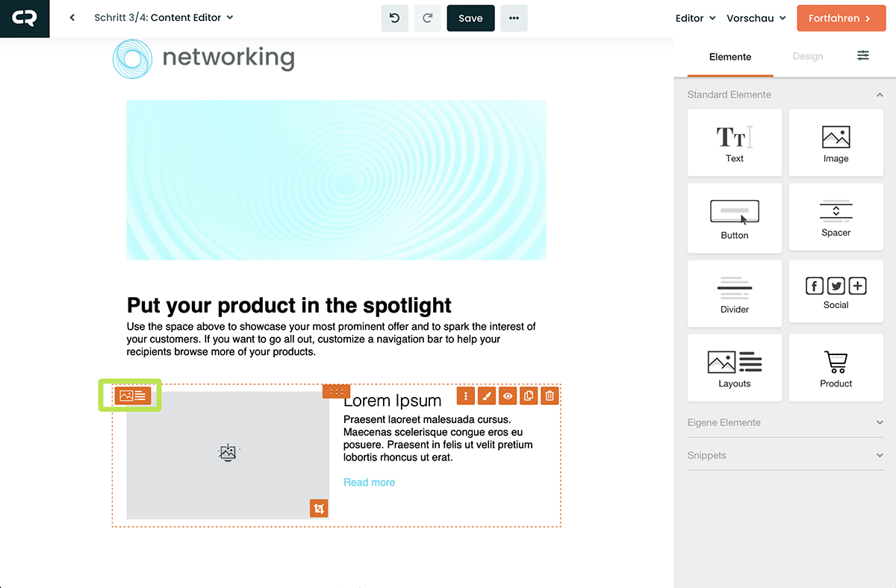Screen dimensions: 896x588
Task: Click the undo arrow icon
Action: (395, 18)
